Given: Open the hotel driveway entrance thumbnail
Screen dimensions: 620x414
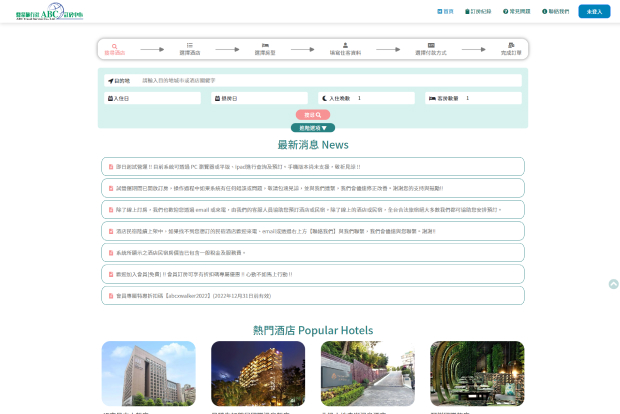Looking at the screenshot, I should pyautogui.click(x=368, y=374).
